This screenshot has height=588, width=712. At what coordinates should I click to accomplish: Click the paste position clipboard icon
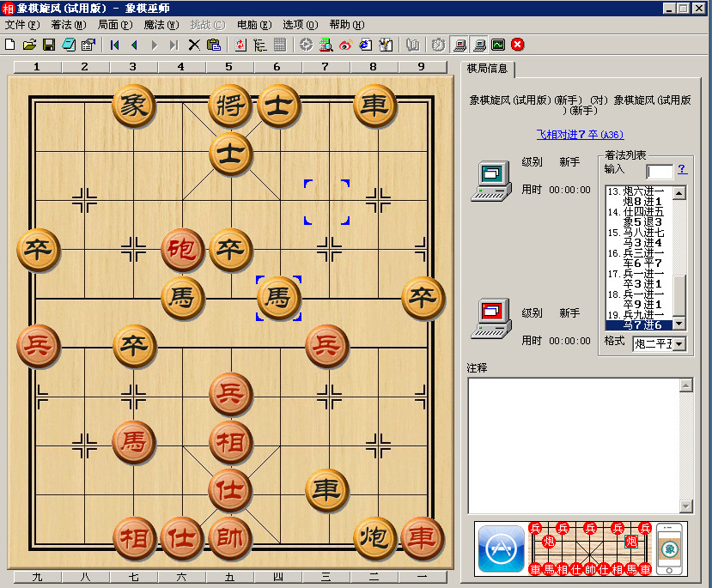tap(213, 44)
